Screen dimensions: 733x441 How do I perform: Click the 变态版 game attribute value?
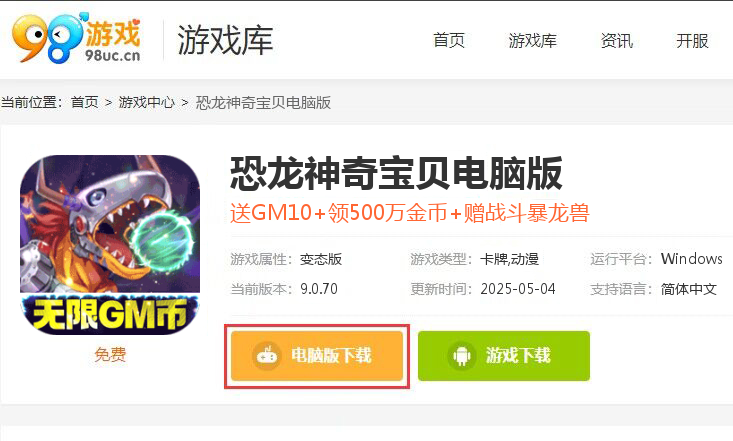coord(321,259)
